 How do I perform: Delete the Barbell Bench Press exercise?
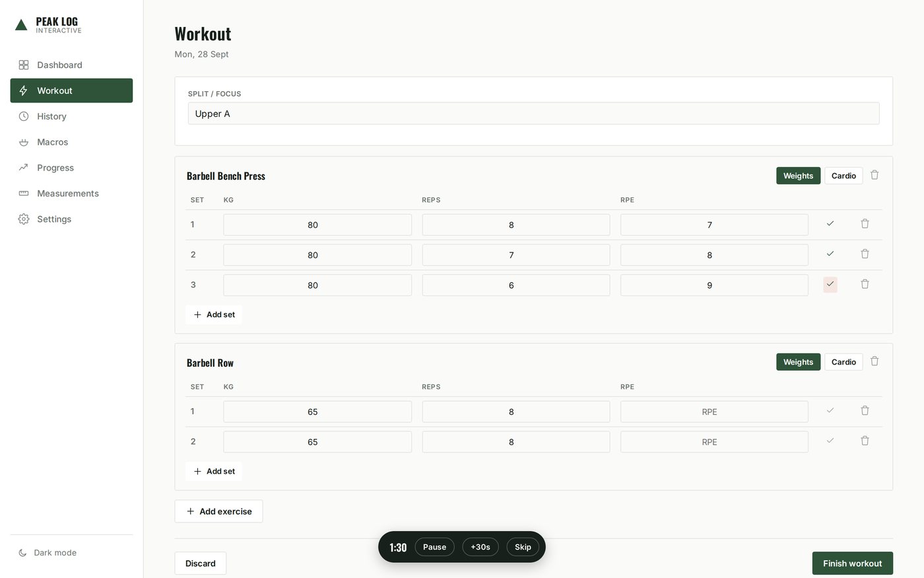pos(874,175)
